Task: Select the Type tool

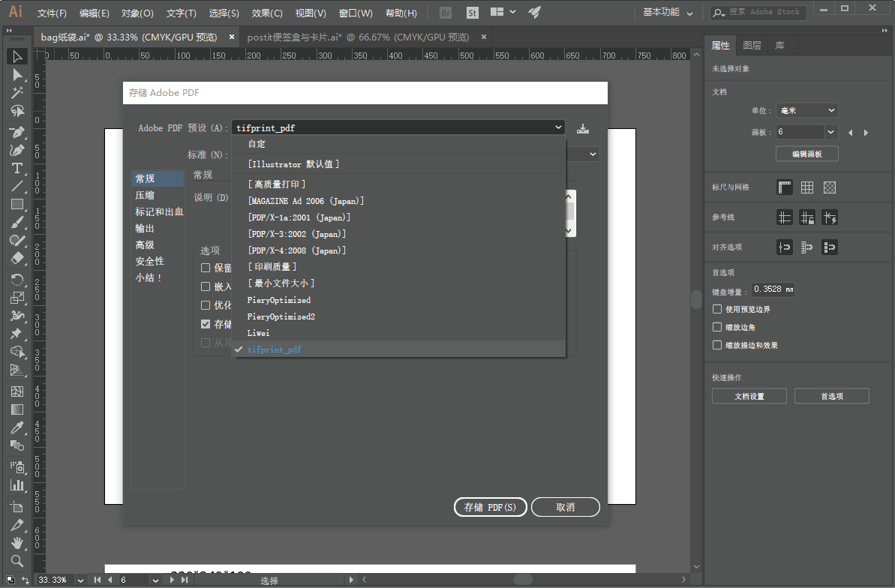Action: (17, 169)
